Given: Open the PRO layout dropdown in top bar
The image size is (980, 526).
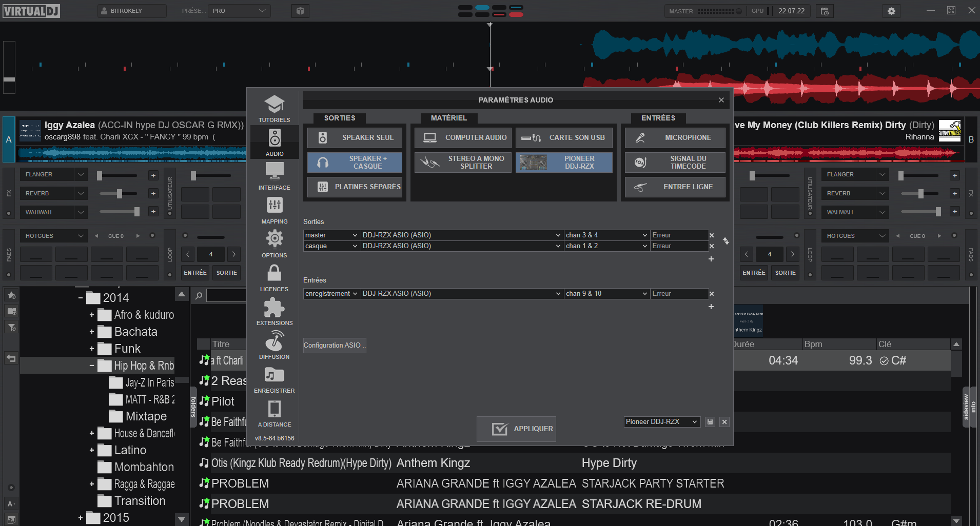Looking at the screenshot, I should click(239, 11).
